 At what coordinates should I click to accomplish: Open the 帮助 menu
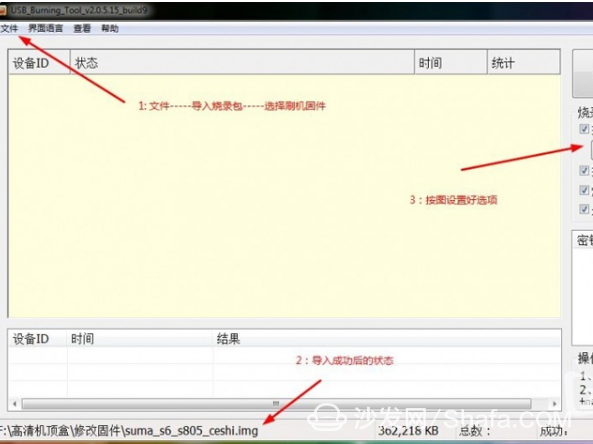click(110, 28)
